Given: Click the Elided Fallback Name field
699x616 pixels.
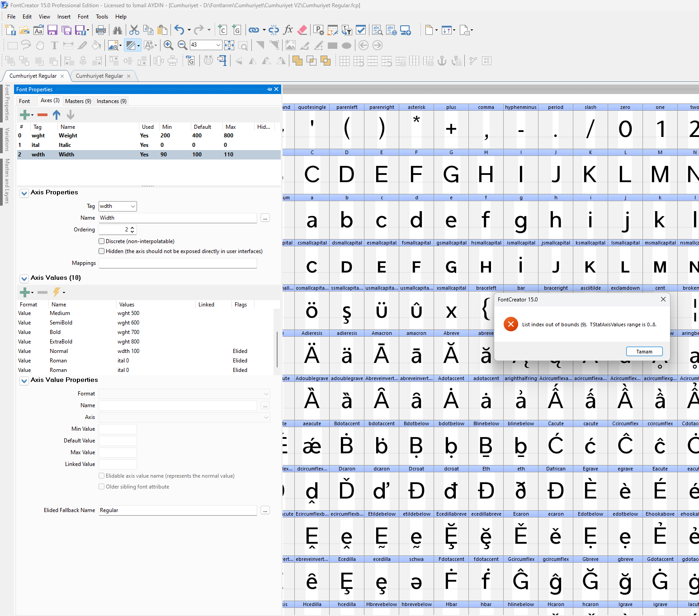Looking at the screenshot, I should [178, 510].
